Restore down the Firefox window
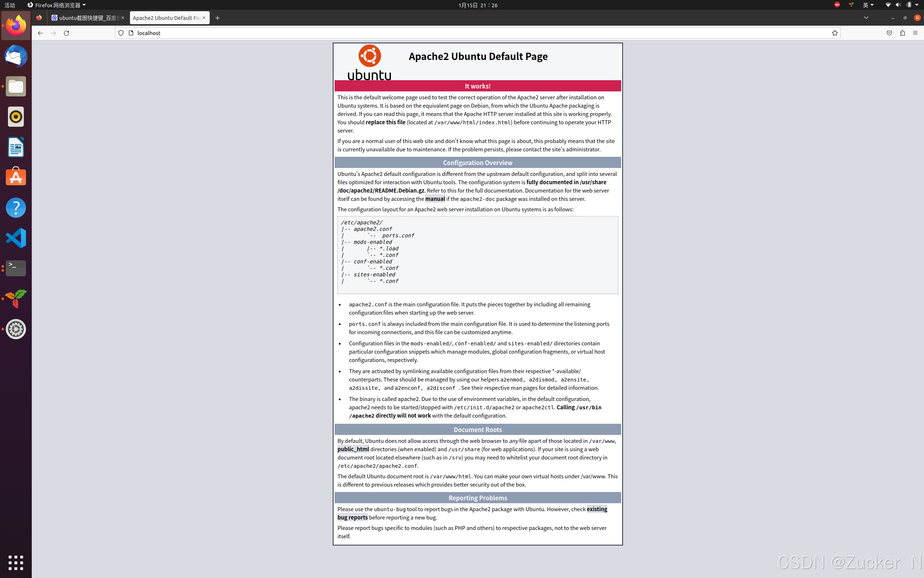924x578 pixels. [x=905, y=18]
